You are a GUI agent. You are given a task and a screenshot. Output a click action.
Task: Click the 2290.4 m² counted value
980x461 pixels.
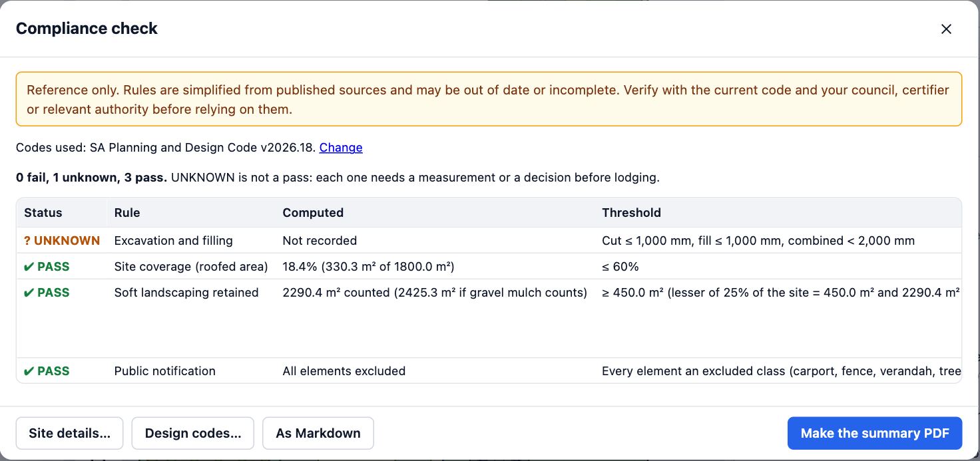point(435,293)
